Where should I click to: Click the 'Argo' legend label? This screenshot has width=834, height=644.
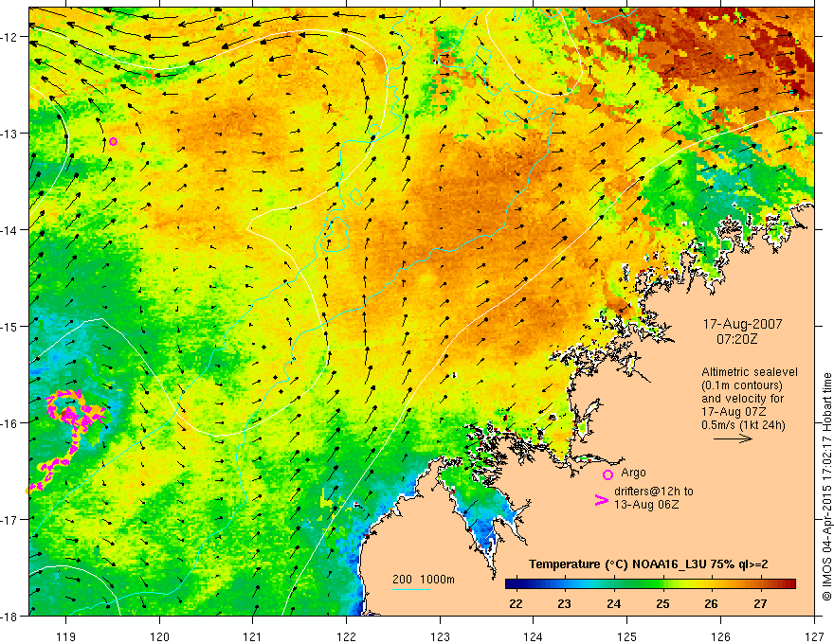click(x=633, y=473)
